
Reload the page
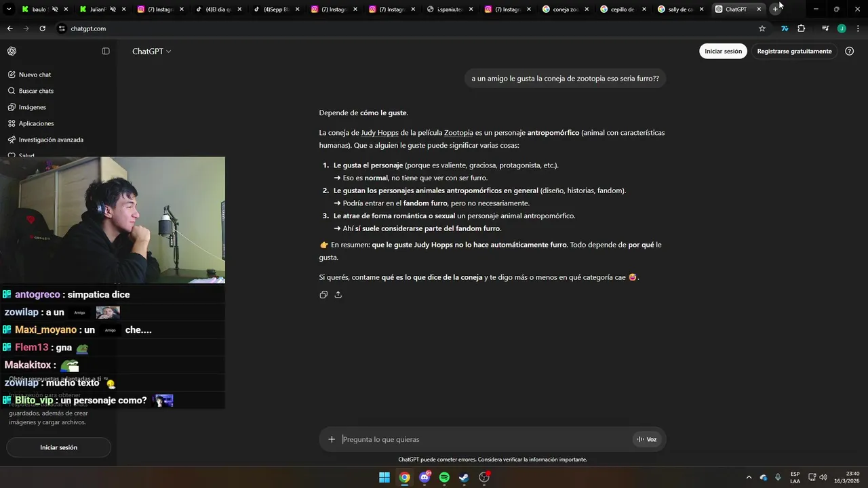pos(42,28)
